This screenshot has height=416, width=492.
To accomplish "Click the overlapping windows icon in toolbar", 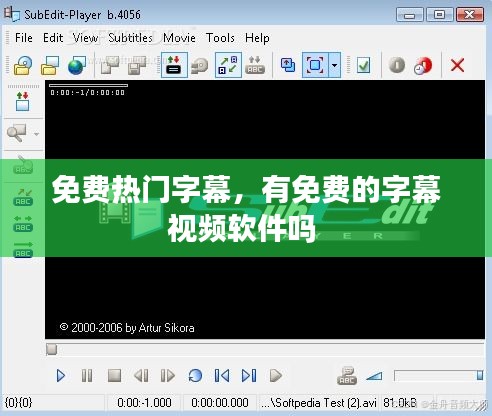I will pyautogui.click(x=288, y=65).
